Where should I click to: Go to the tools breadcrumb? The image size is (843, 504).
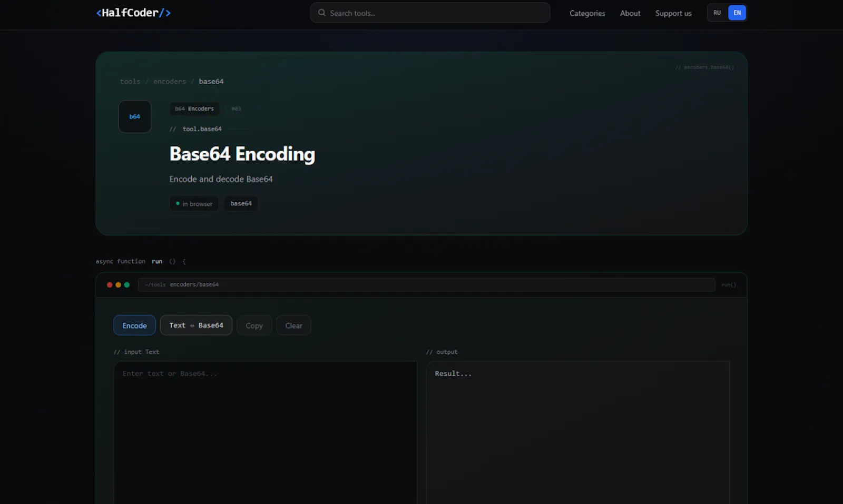pyautogui.click(x=130, y=82)
